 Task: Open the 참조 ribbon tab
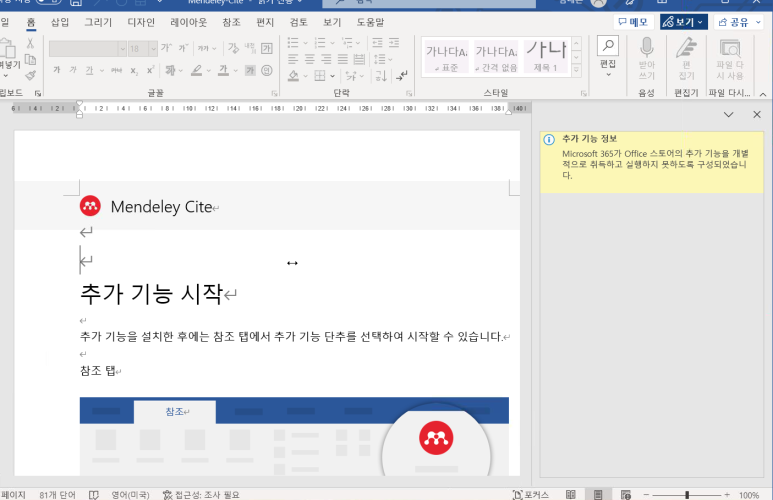coord(231,22)
